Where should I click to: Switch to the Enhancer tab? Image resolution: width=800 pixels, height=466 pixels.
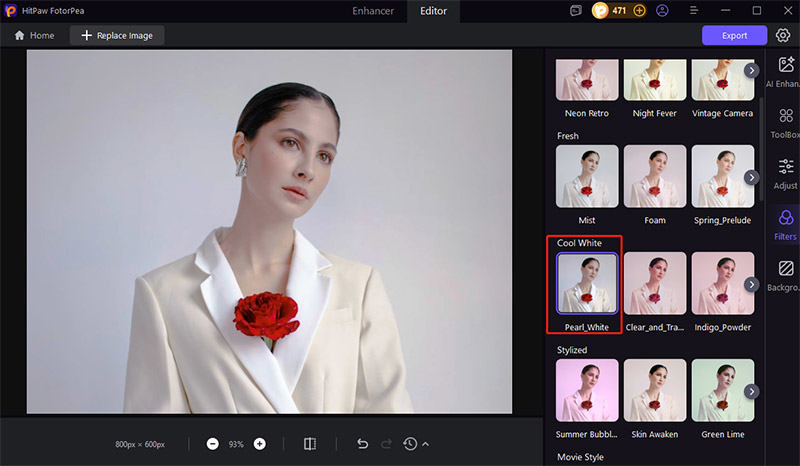tap(373, 11)
